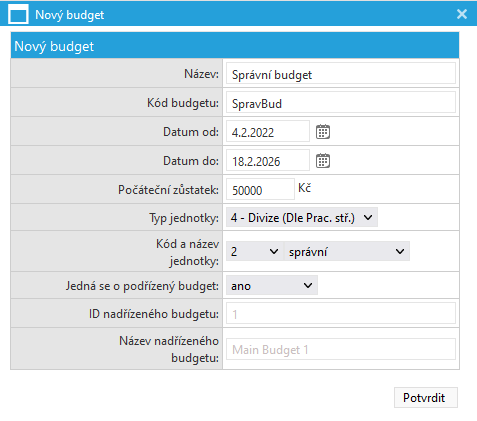Click the Datum do: label
Screen dimensions: 477x421
(191, 161)
